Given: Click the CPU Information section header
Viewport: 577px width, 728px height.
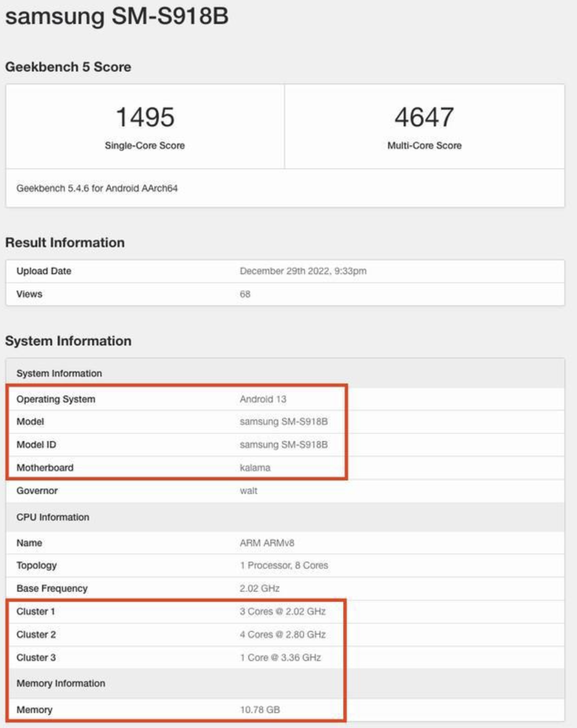Looking at the screenshot, I should pyautogui.click(x=285, y=517).
